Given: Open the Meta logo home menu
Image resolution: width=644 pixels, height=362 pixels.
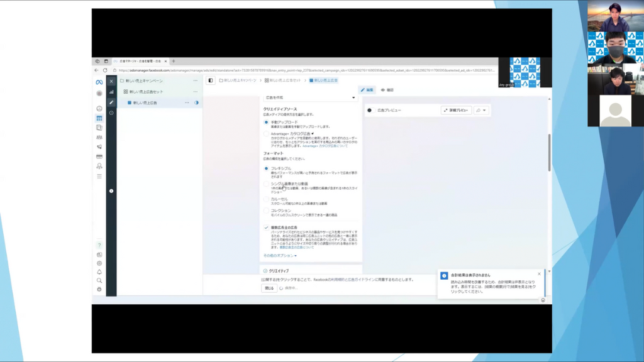Looking at the screenshot, I should (99, 82).
